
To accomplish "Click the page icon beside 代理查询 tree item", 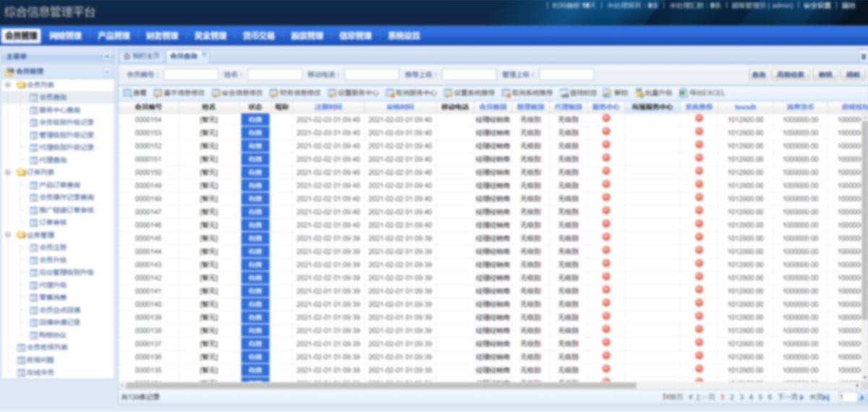I will pos(33,160).
